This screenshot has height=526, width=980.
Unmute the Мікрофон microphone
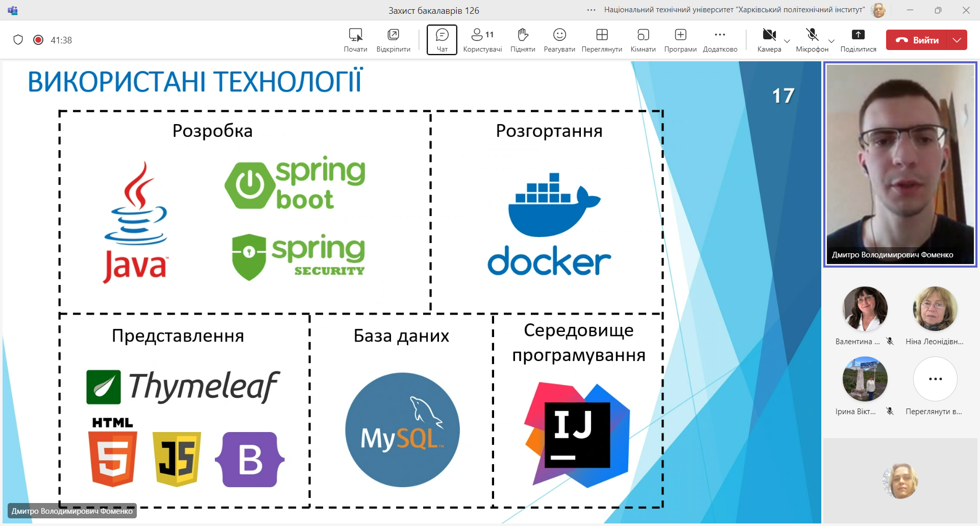(x=812, y=40)
